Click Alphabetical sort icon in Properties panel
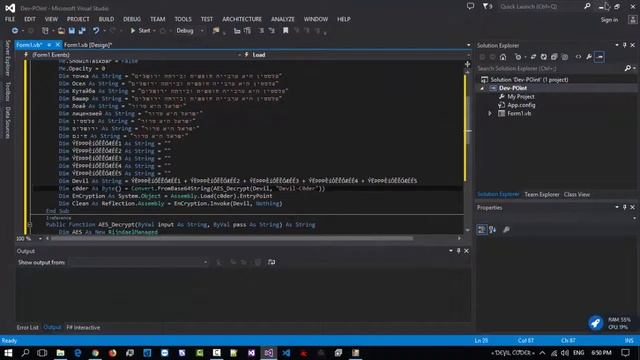The width and height of the screenshot is (640, 360). pyautogui.click(x=493, y=230)
